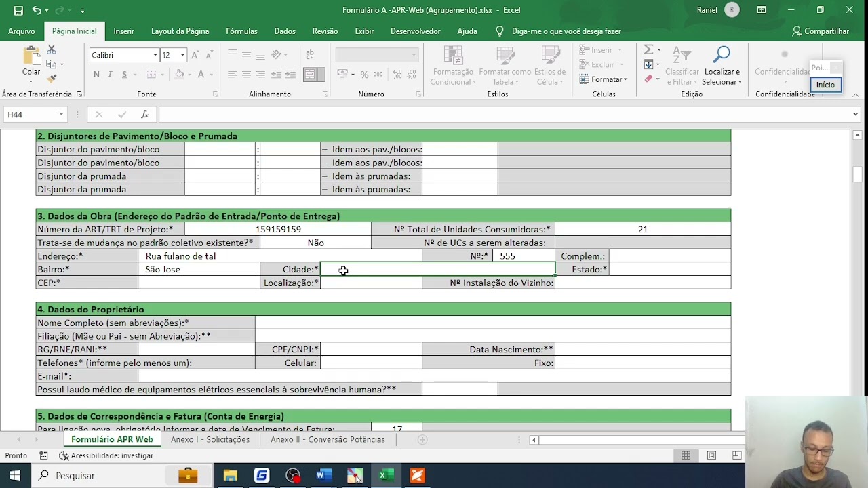Open sheet Anexo I - Solicitações
The height and width of the screenshot is (488, 868).
[x=210, y=439]
